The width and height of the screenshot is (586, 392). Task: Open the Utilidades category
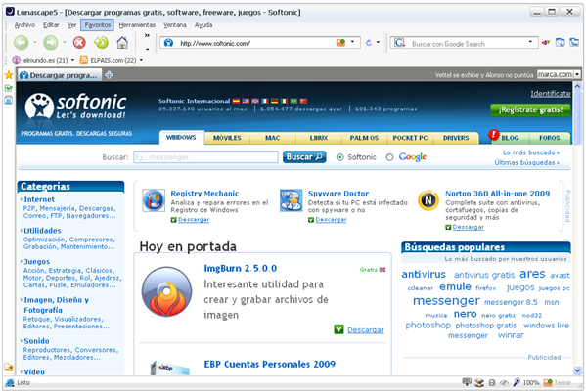point(42,231)
